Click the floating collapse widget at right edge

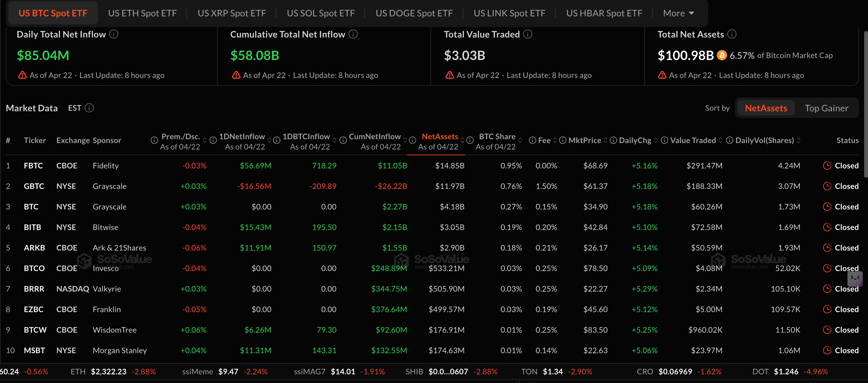click(855, 278)
